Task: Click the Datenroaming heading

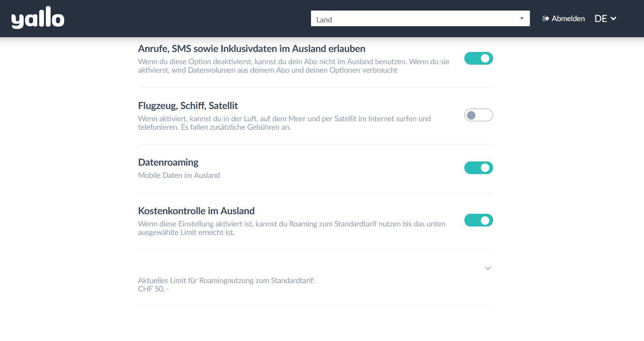Action: (168, 162)
